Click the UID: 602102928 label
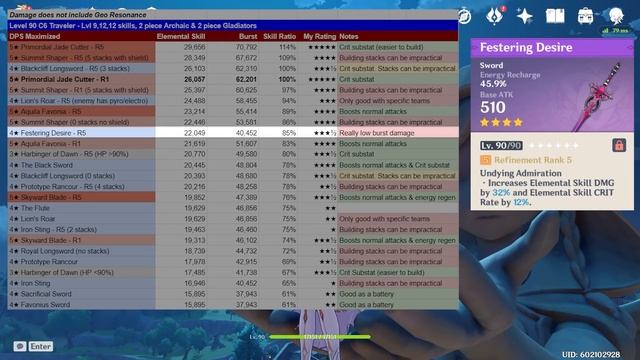Viewport: 640px width, 360px height. [x=591, y=355]
